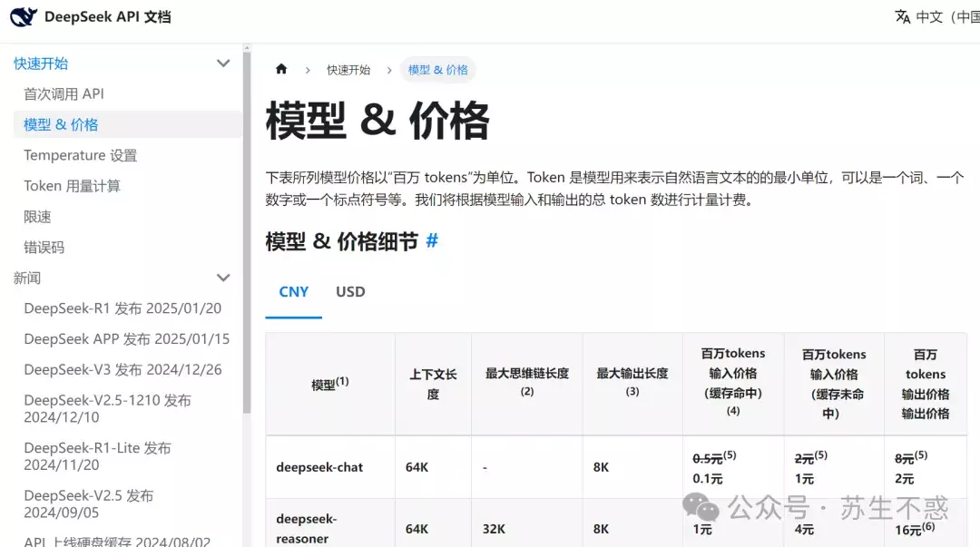Viewport: 980px width, 547px height.
Task: Switch to the USD pricing tab
Action: pos(350,292)
